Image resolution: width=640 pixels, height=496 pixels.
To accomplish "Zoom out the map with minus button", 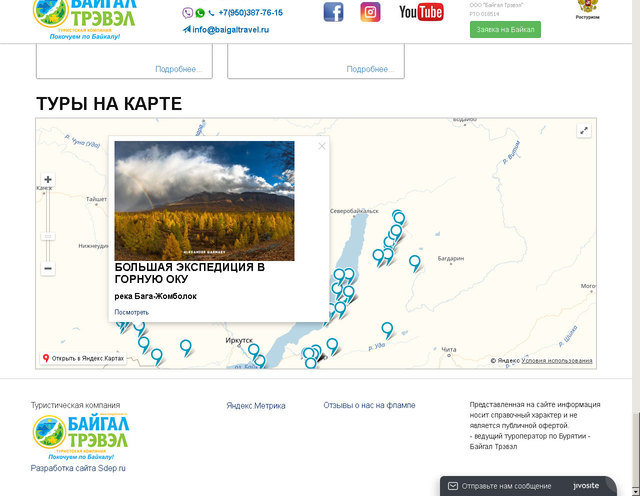I will tap(48, 269).
